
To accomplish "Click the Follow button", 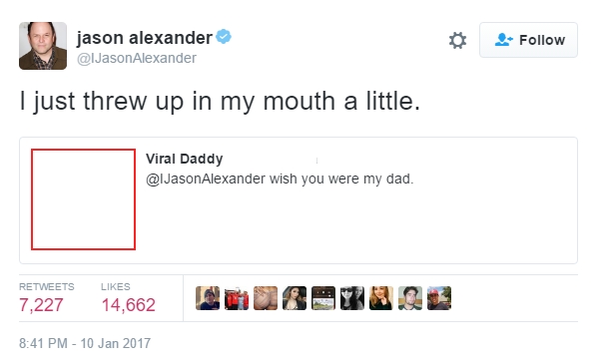I will 528,40.
